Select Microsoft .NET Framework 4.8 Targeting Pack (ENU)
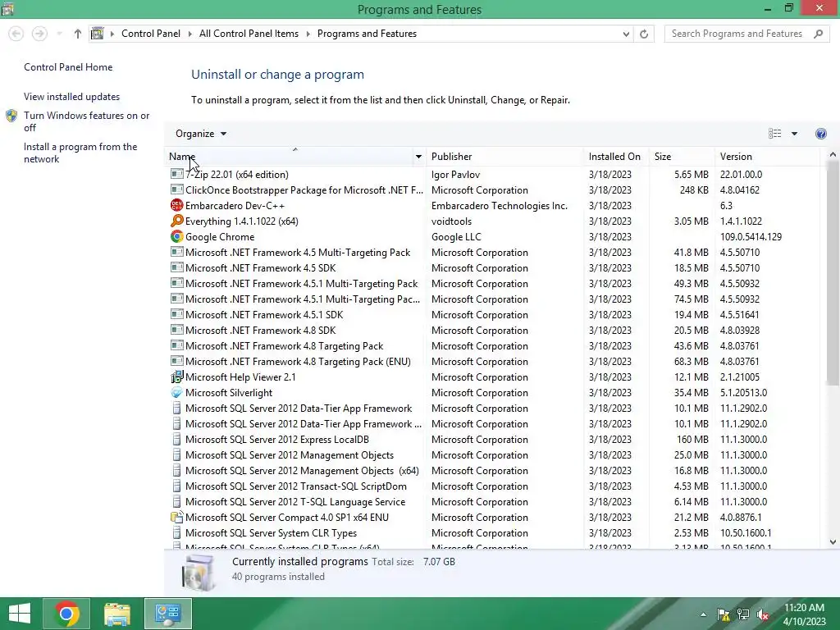 coord(493,361)
